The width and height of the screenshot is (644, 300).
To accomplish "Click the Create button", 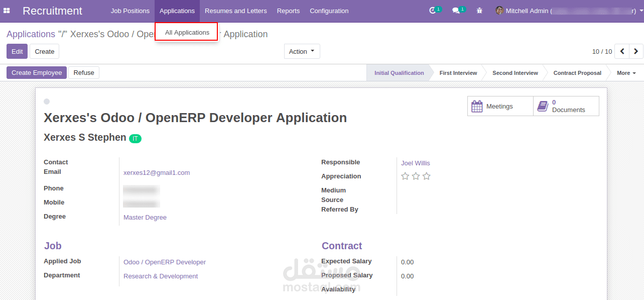I will point(45,51).
